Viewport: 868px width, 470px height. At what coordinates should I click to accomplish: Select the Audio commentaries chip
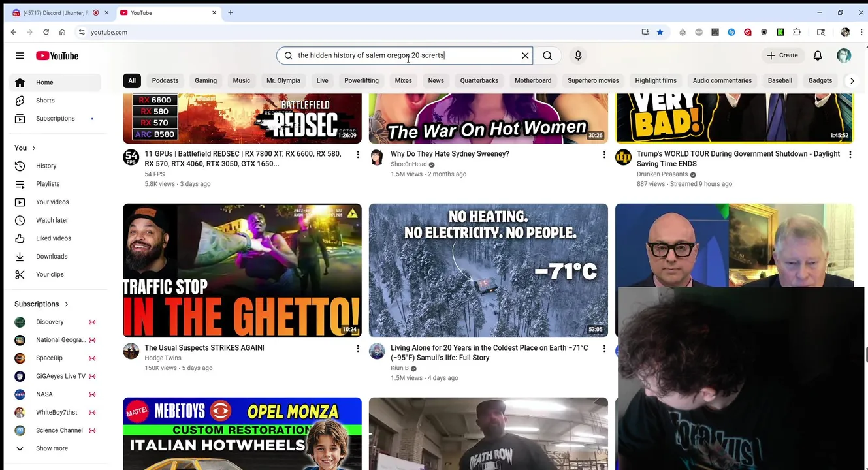[x=722, y=80]
